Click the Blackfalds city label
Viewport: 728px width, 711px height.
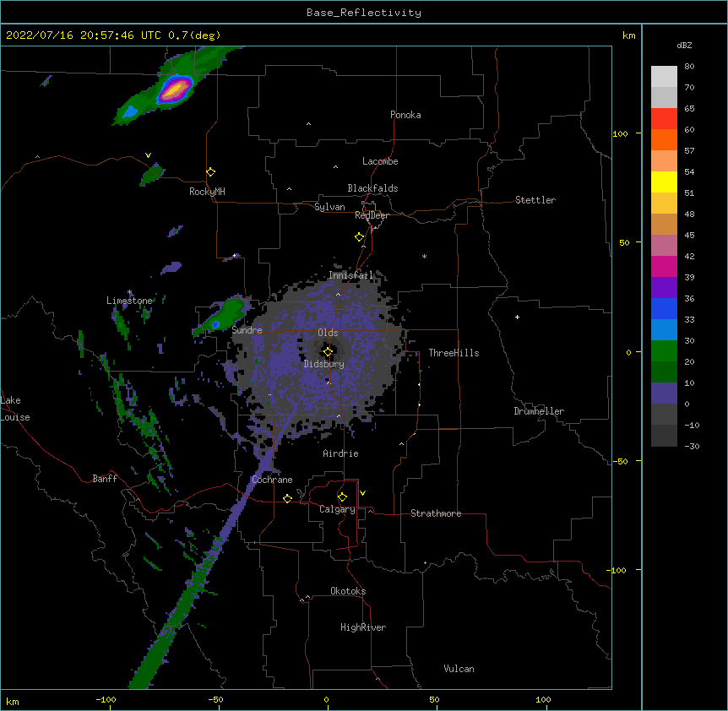click(372, 188)
